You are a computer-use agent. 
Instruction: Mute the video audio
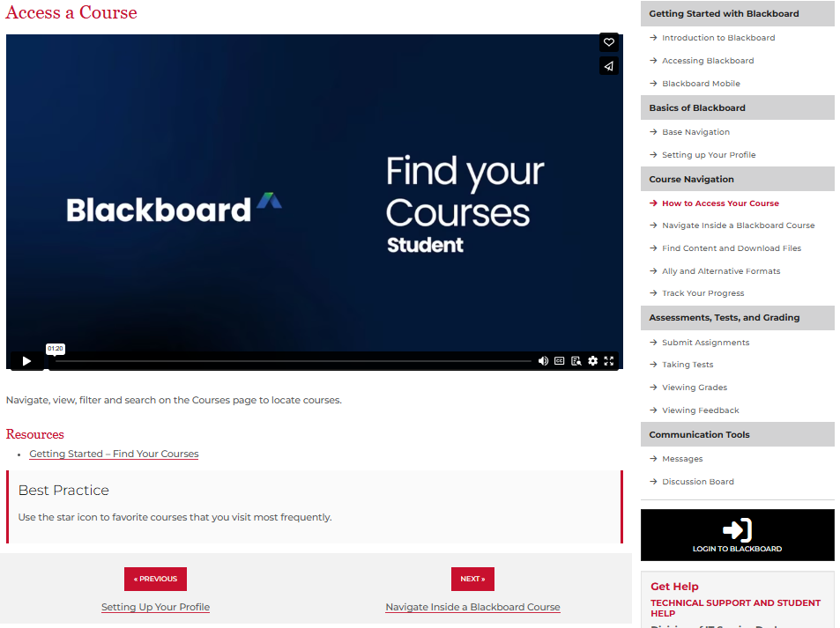(543, 360)
